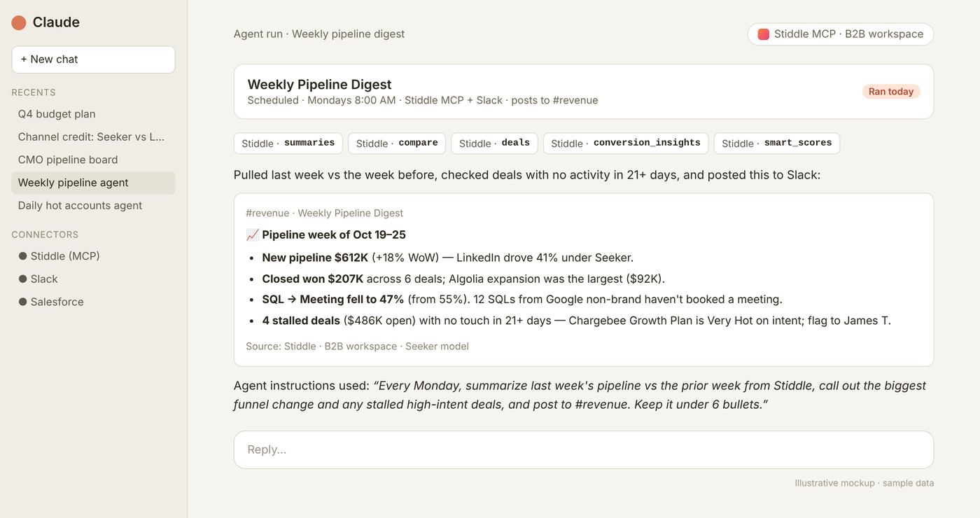The image size is (980, 518).
Task: Click the Stiddle summaries tool chip
Action: point(288,143)
